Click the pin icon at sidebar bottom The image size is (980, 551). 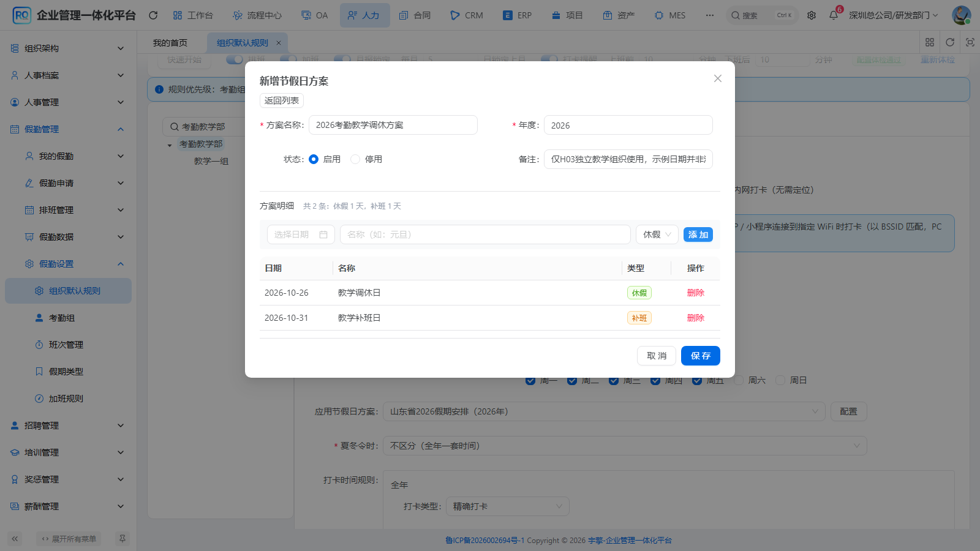coord(123,539)
